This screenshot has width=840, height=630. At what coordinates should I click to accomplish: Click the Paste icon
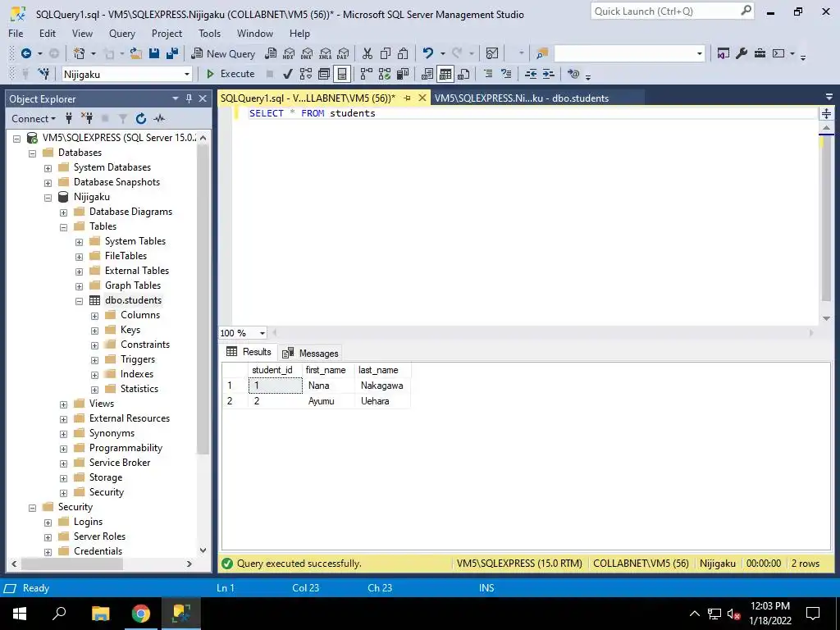(x=403, y=53)
